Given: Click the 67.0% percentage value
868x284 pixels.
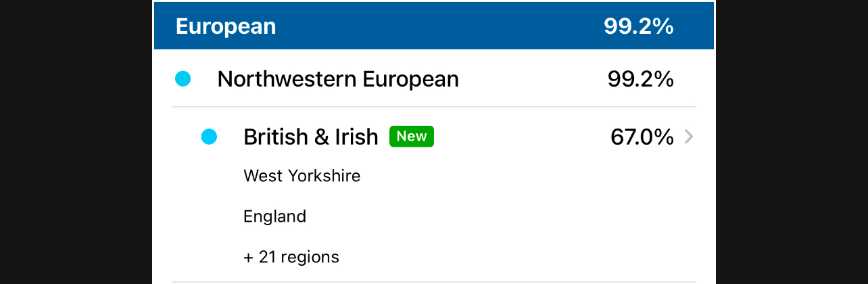Looking at the screenshot, I should 642,137.
